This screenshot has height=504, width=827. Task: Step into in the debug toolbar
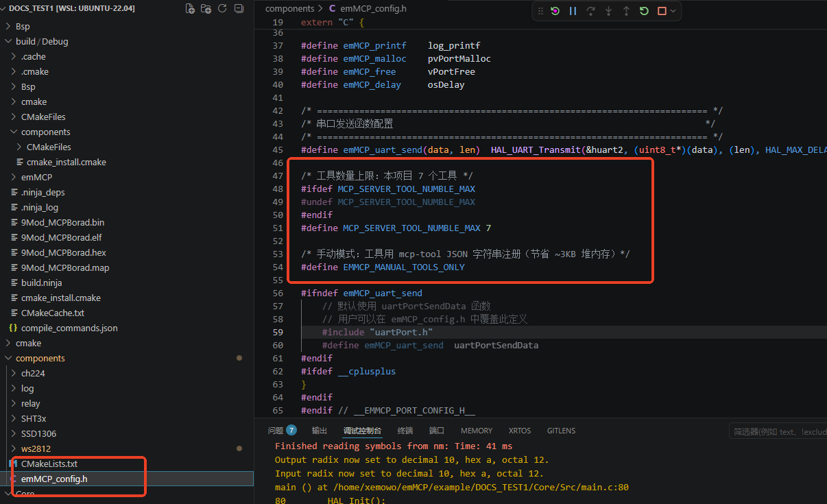(x=608, y=11)
